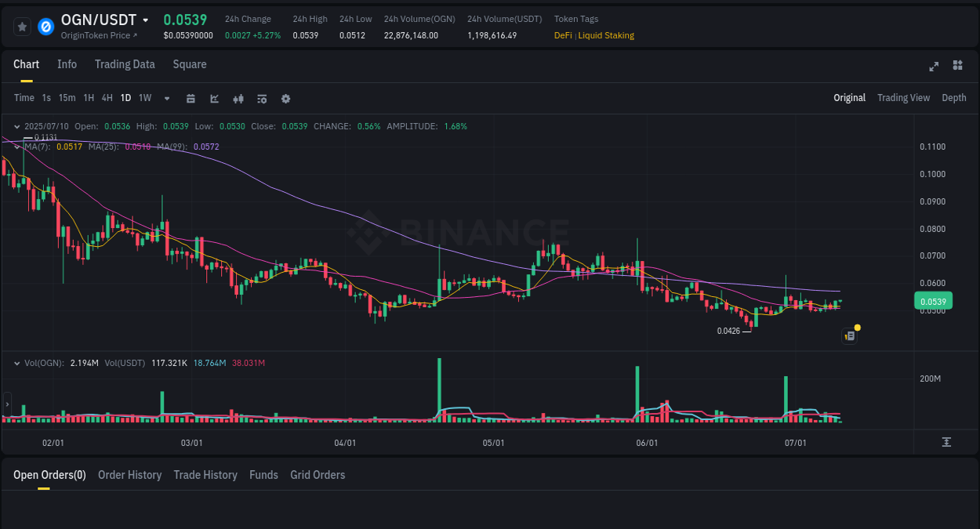
Task: Toggle the favorite star for OGN/USDT
Action: pyautogui.click(x=22, y=26)
